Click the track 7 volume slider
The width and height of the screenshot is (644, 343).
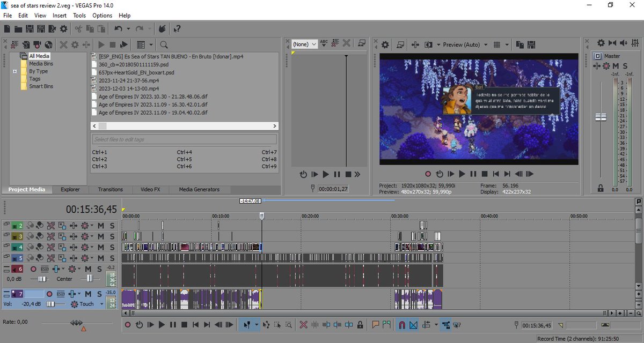(x=50, y=304)
